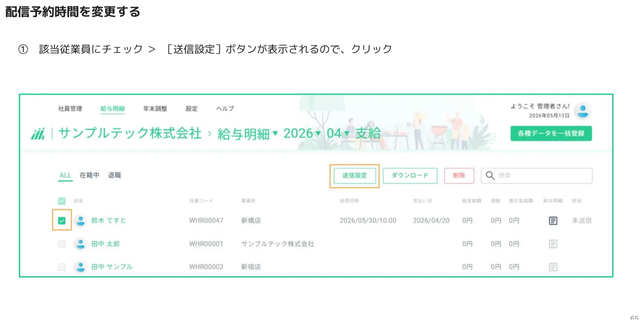This screenshot has width=644, height=325.
Task: Click the 状況 column header
Action: click(x=577, y=201)
